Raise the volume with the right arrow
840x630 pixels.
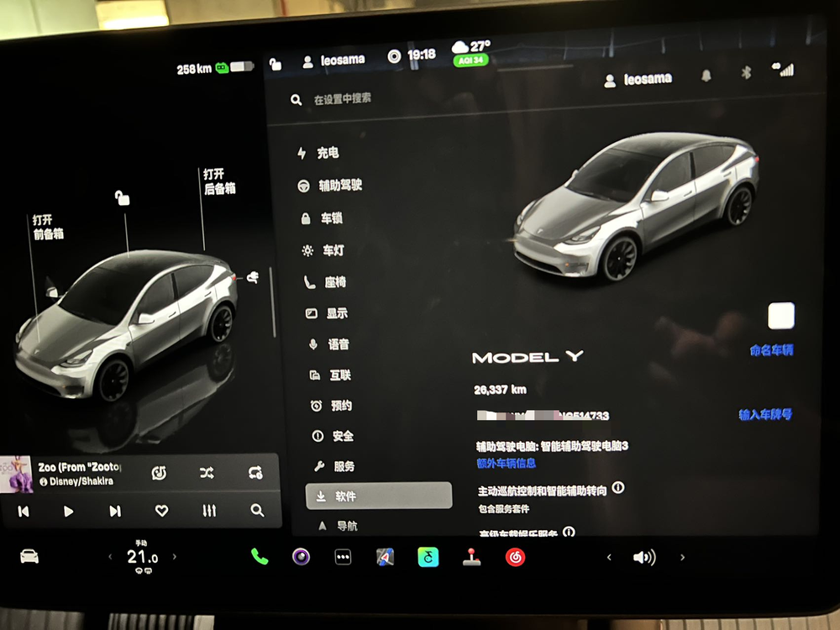pos(682,557)
